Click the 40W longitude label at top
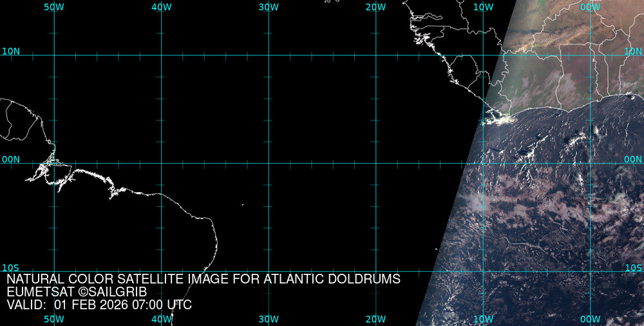The height and width of the screenshot is (326, 644). 161,7
